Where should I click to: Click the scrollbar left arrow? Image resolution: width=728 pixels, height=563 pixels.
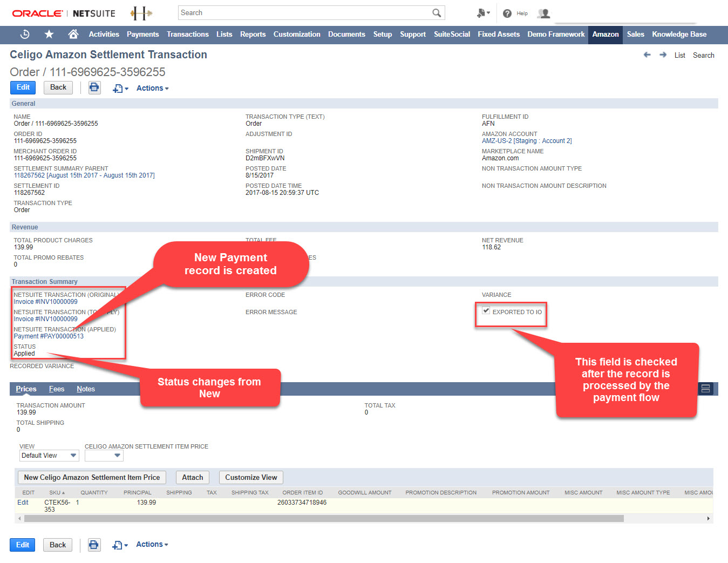click(x=20, y=518)
